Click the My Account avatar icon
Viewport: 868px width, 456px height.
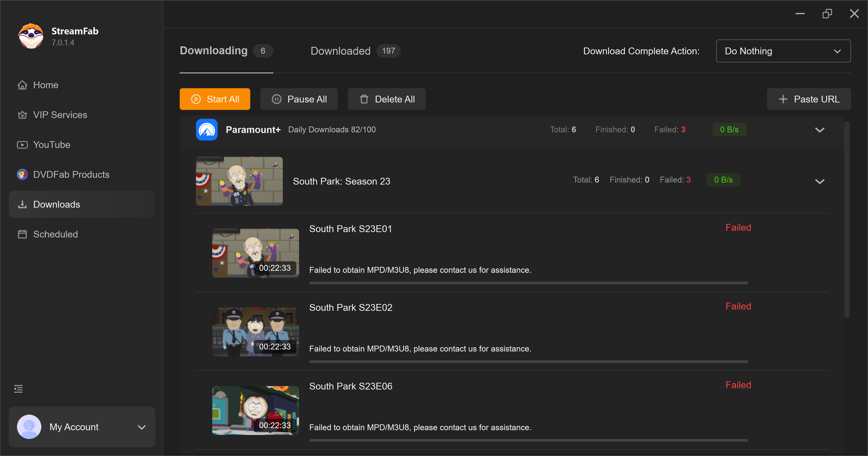[x=29, y=427]
